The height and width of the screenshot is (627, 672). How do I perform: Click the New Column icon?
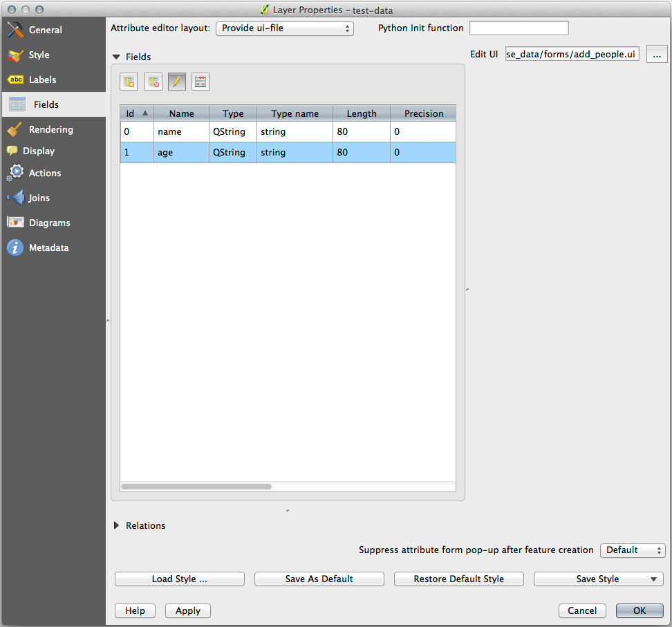point(129,82)
